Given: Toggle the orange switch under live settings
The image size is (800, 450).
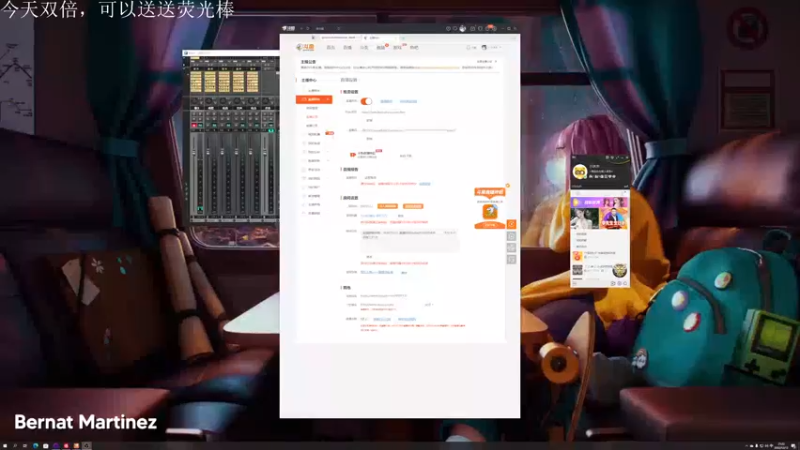Looking at the screenshot, I should (366, 101).
